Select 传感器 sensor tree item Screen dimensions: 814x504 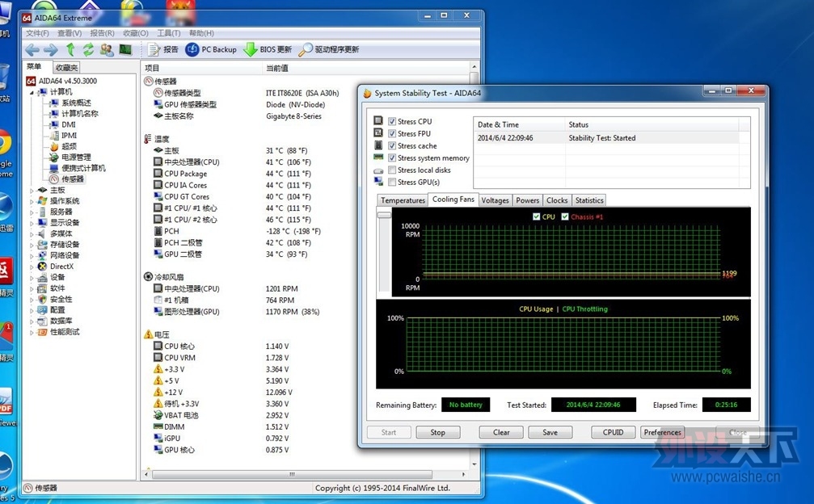pyautogui.click(x=73, y=178)
